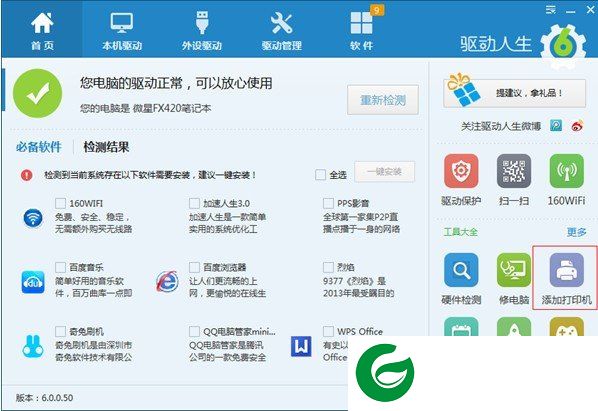The width and height of the screenshot is (598, 411).
Task: Check the 加速人生3.0 checkbox
Action: 194,203
